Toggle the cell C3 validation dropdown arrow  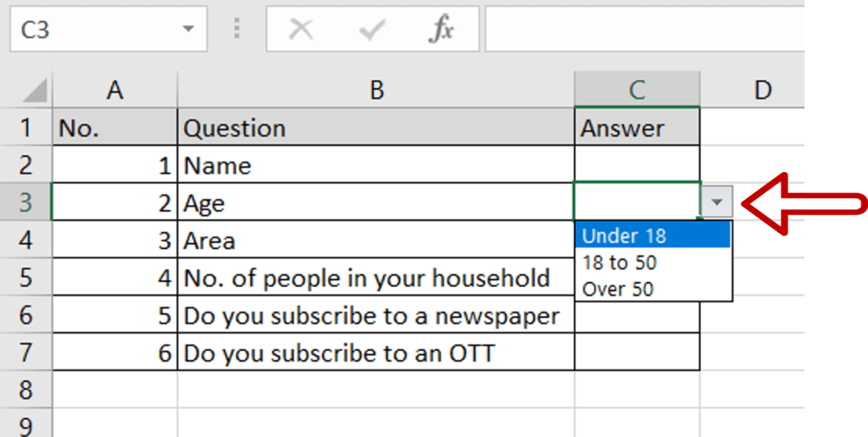(x=717, y=202)
